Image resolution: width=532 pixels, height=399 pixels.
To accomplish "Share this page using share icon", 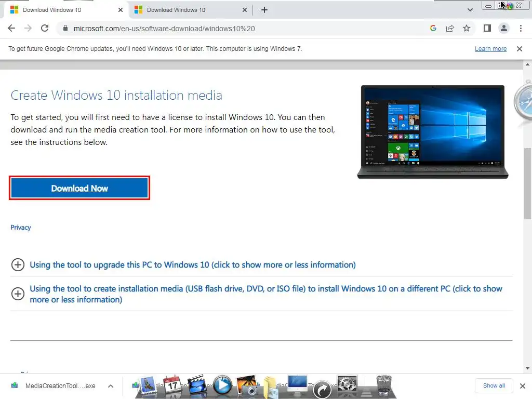I will (x=450, y=29).
